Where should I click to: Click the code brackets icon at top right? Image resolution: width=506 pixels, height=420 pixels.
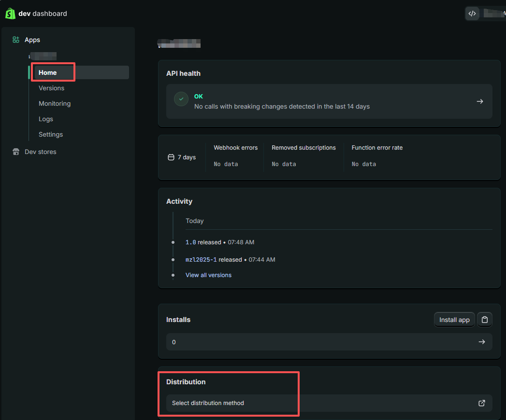tap(472, 14)
